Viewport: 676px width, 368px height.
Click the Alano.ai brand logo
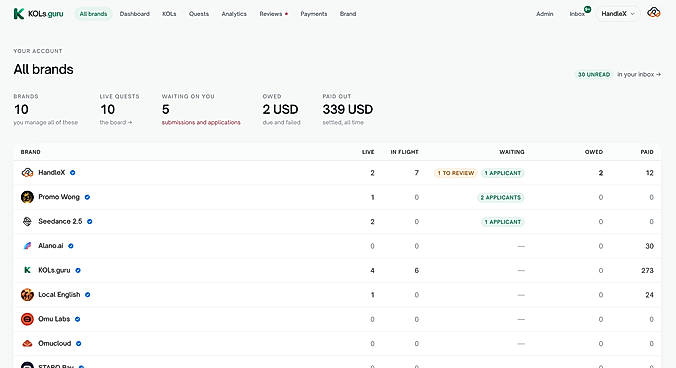tap(27, 246)
